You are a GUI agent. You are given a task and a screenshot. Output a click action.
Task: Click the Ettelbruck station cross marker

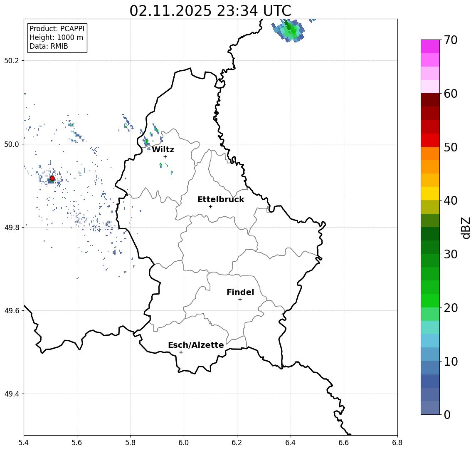pos(210,207)
